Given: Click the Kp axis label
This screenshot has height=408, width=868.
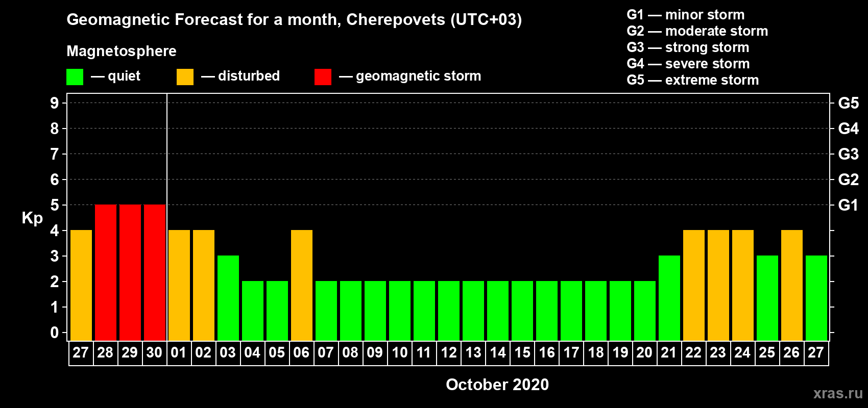Looking at the screenshot, I should point(32,218).
